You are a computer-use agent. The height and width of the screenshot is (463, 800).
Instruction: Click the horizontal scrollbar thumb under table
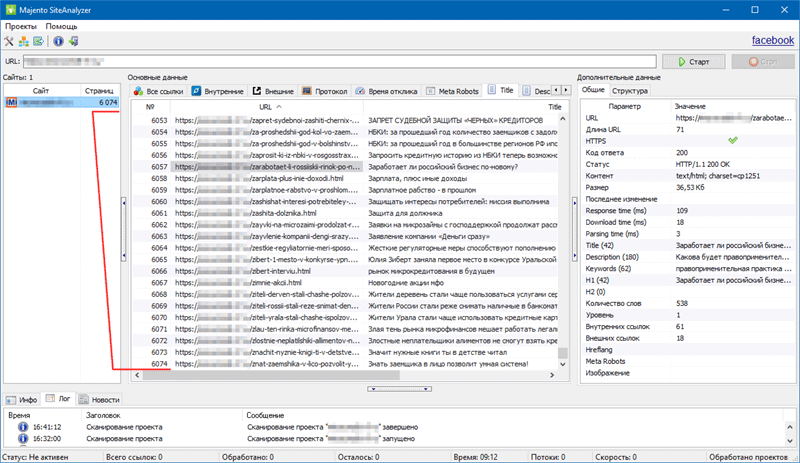pyautogui.click(x=271, y=375)
